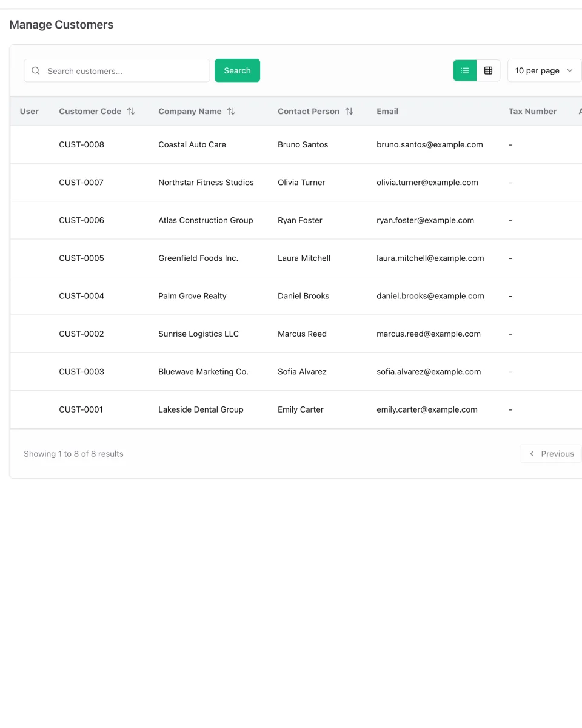
Task: Select customer code CUST-0001
Action: point(81,409)
